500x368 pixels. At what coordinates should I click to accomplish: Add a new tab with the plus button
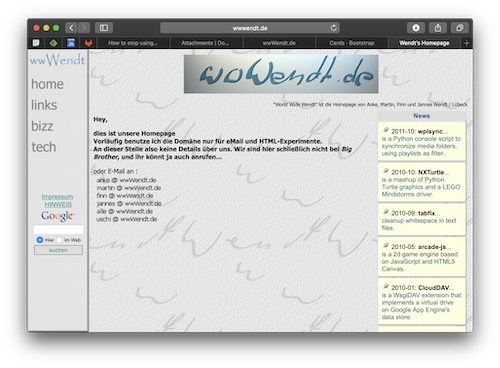[466, 43]
